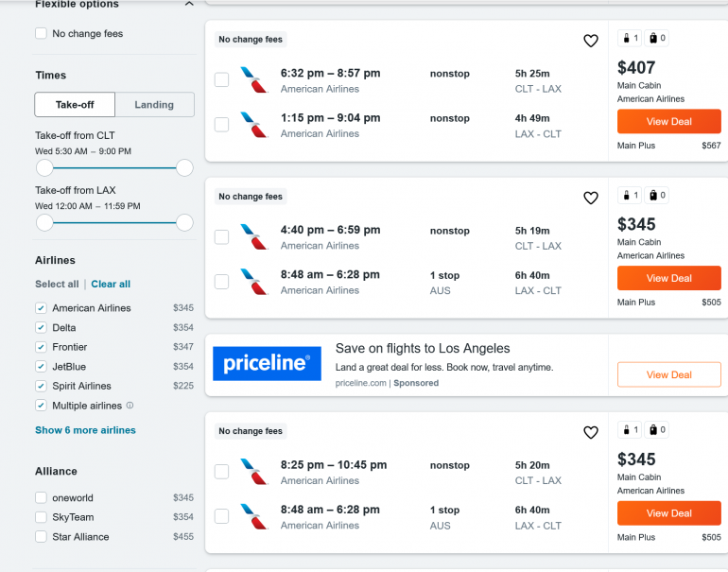
Task: Click carry-on bag icon on $407 card
Action: 629,39
